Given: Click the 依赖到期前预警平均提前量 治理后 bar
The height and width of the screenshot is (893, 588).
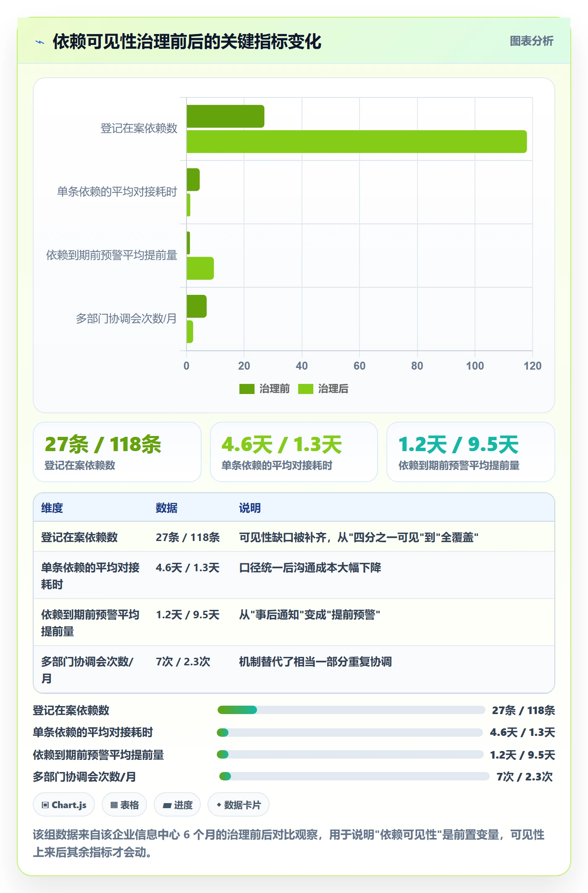Looking at the screenshot, I should (x=200, y=268).
